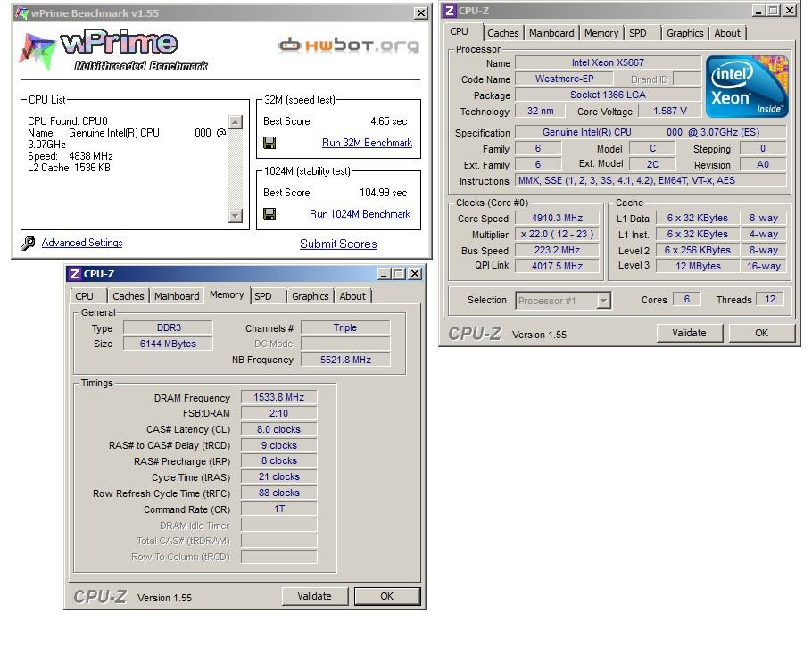Click the save icon beside Run 1024M Benchmark
The height and width of the screenshot is (646, 812).
coord(269,214)
